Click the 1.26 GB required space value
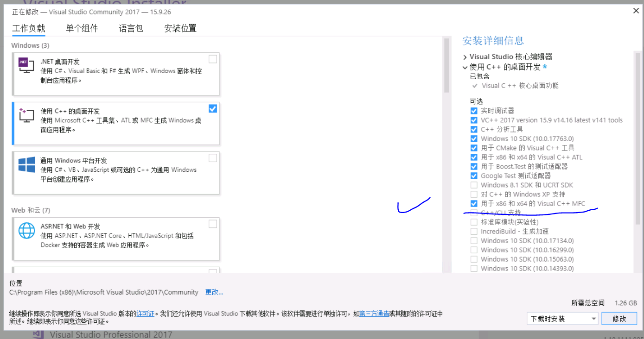644x339 pixels. [626, 303]
